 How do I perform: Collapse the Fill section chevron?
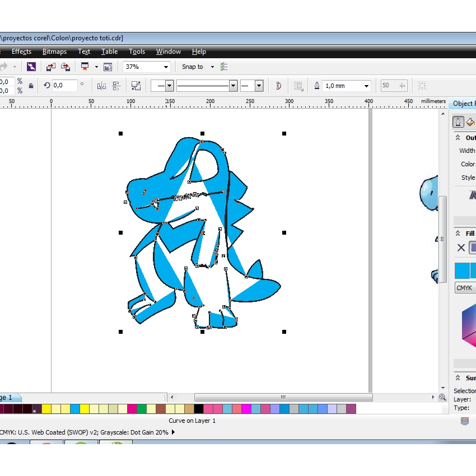[458, 233]
